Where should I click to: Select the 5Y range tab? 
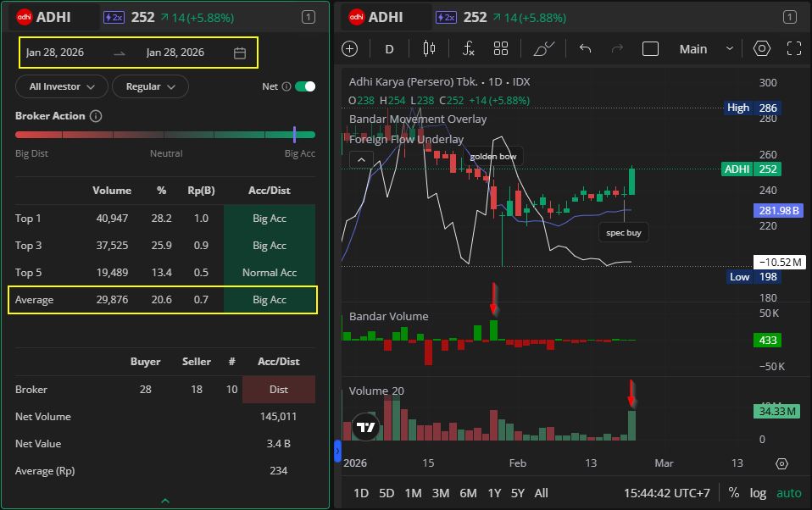click(518, 493)
